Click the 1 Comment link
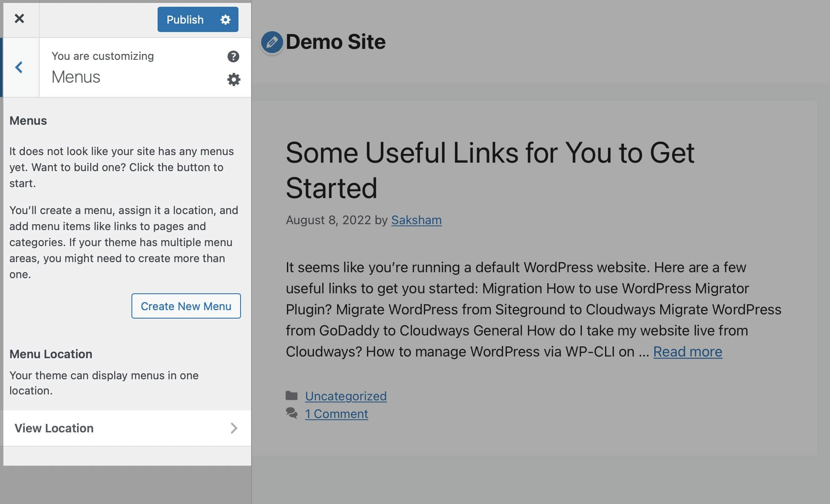This screenshot has width=830, height=504. (336, 414)
